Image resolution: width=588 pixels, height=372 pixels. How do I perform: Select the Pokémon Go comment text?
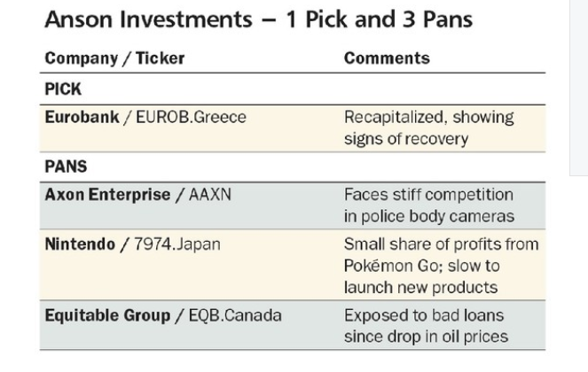point(442,266)
